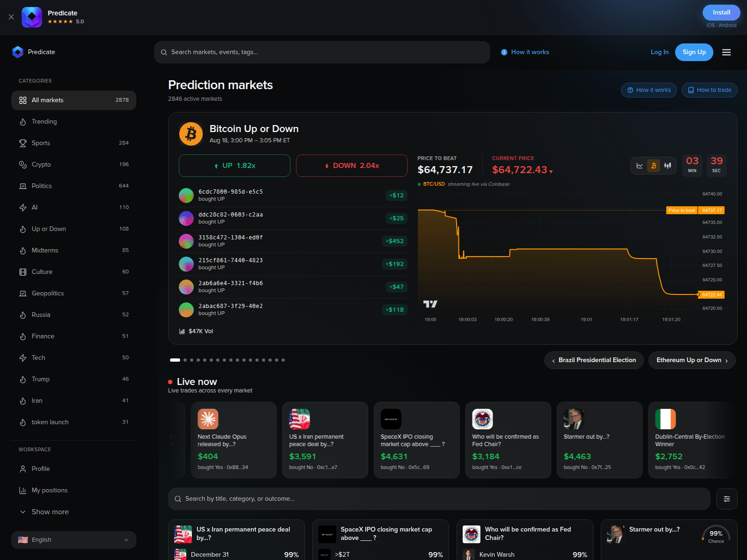The image size is (747, 560).
Task: Open the English language dropdown
Action: point(74,540)
